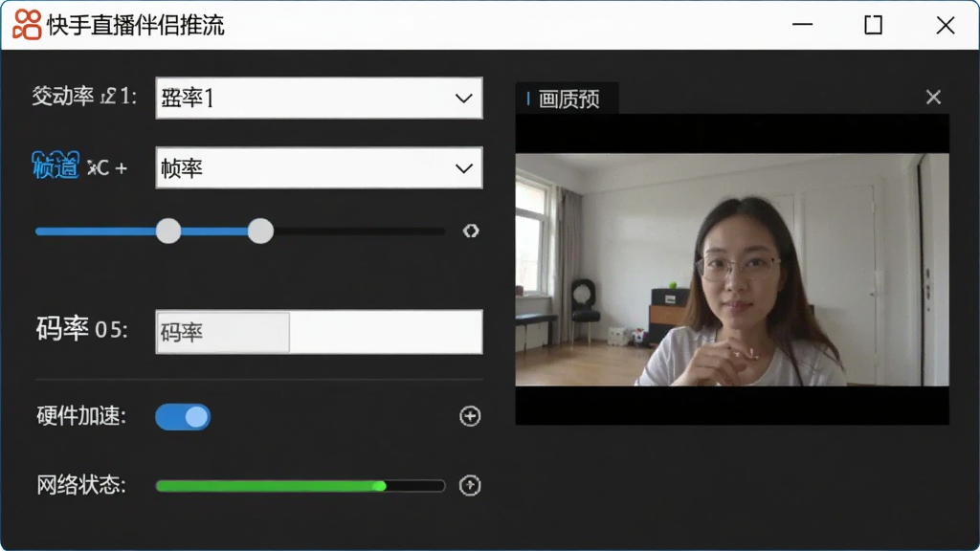Click the 网络状态: label text
The width and height of the screenshot is (980, 551).
81,485
